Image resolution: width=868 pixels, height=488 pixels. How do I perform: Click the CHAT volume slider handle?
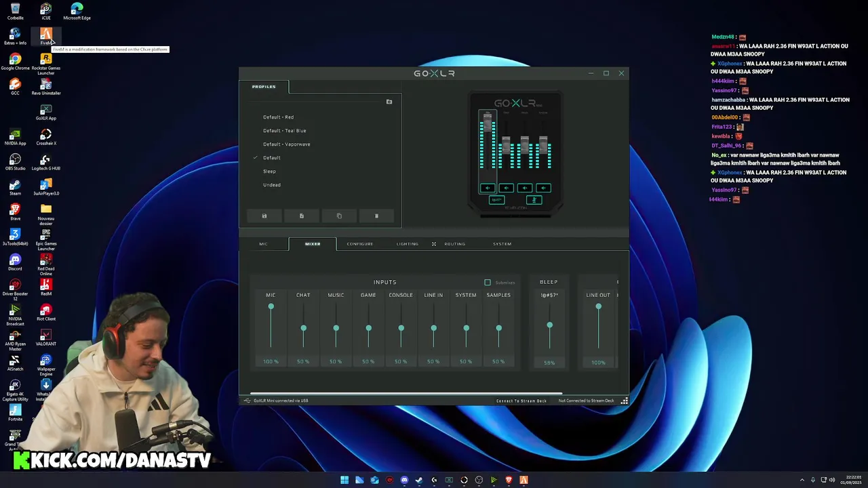click(303, 329)
